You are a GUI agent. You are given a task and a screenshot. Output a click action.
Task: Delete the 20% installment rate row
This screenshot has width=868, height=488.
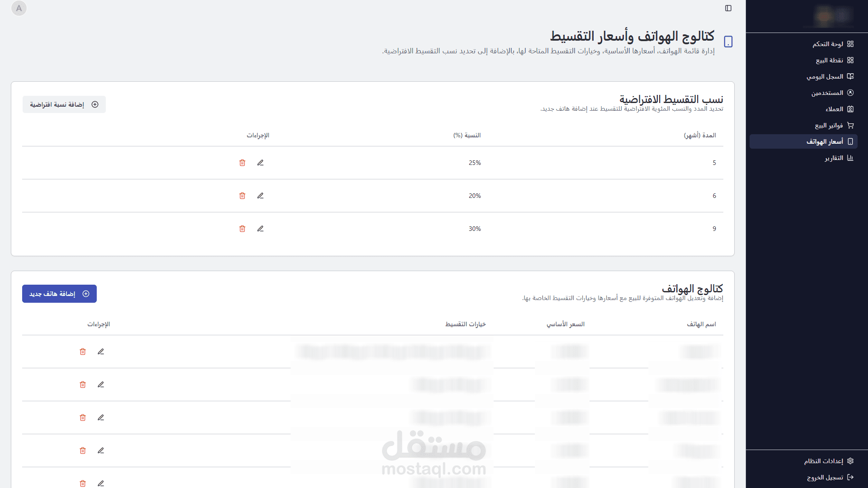coord(242,196)
